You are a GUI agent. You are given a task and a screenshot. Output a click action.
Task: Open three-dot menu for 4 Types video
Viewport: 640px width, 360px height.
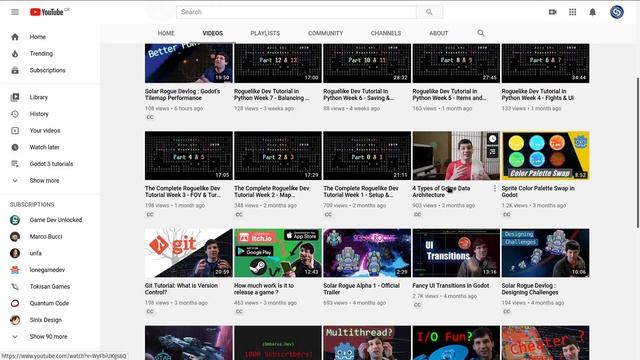coord(495,189)
